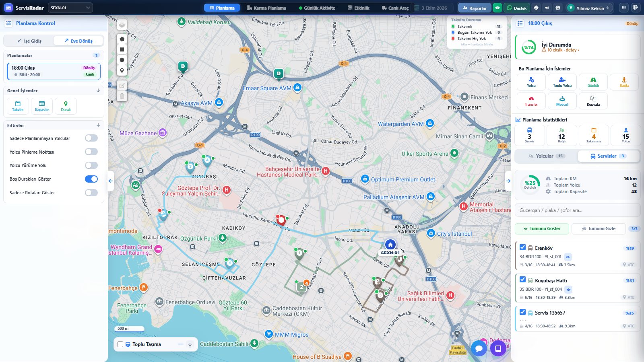644x362 pixels.
Task: Toggle eye icon for 34 BDR 100
Action: 568,257
